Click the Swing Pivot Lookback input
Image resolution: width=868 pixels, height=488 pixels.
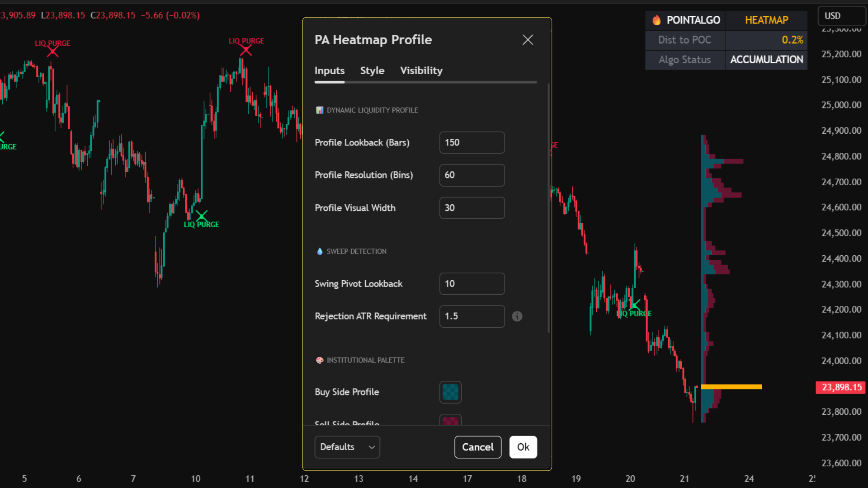(472, 284)
